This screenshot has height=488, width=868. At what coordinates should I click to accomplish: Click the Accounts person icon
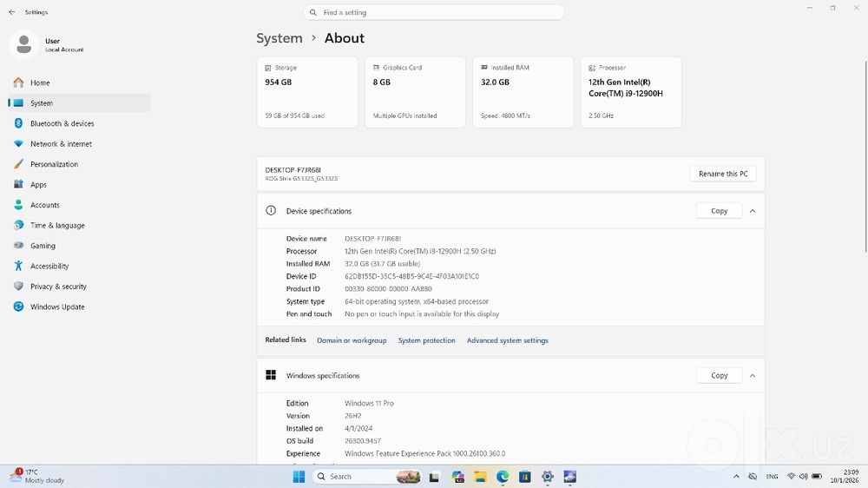(18, 205)
